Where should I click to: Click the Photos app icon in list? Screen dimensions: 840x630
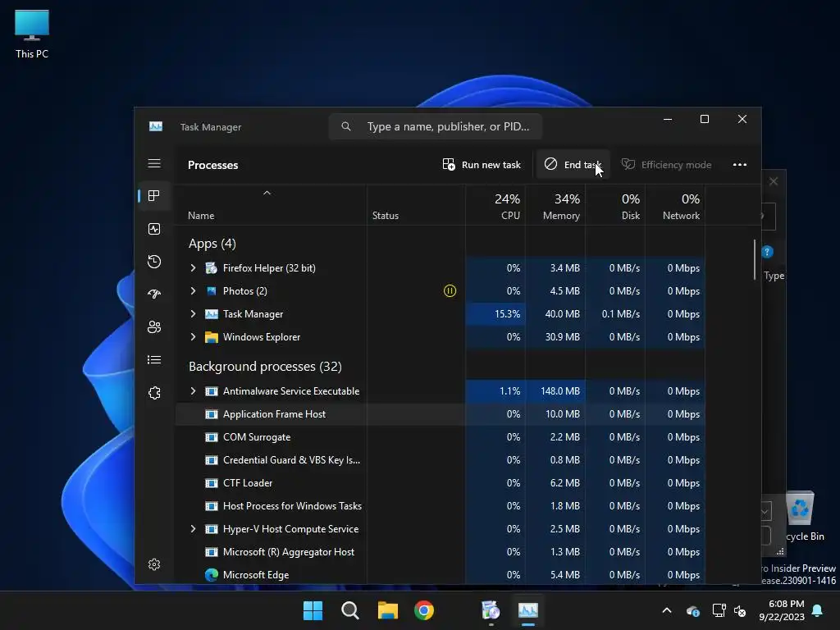(212, 291)
